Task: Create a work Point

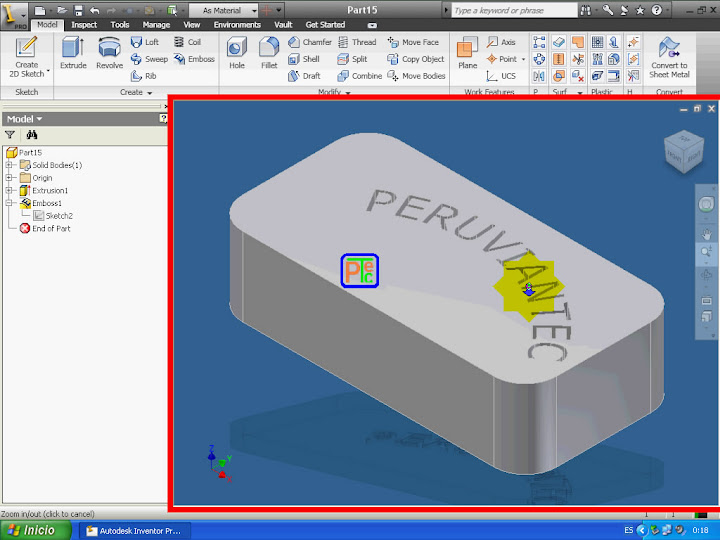Action: [501, 59]
